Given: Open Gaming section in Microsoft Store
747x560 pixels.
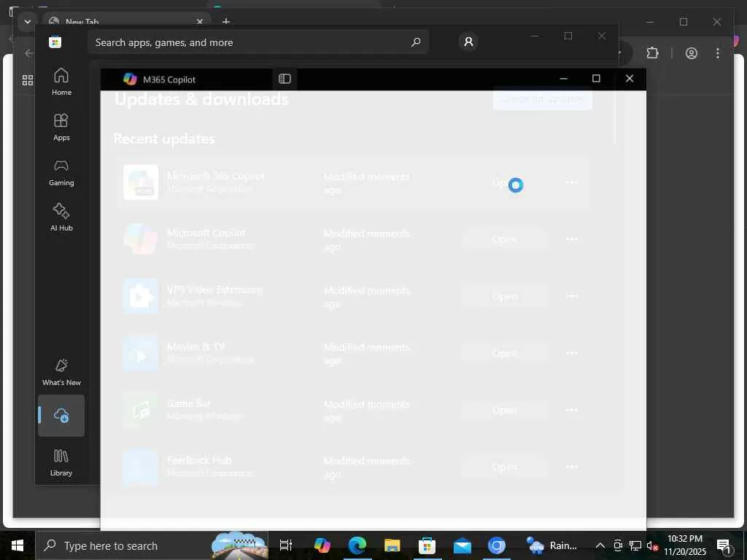Looking at the screenshot, I should click(x=61, y=172).
